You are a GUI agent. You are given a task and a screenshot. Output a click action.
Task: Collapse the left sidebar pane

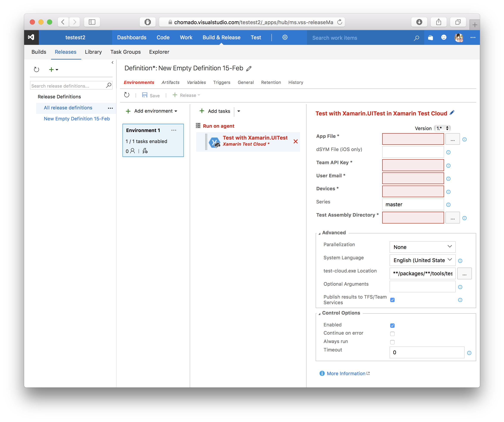112,62
